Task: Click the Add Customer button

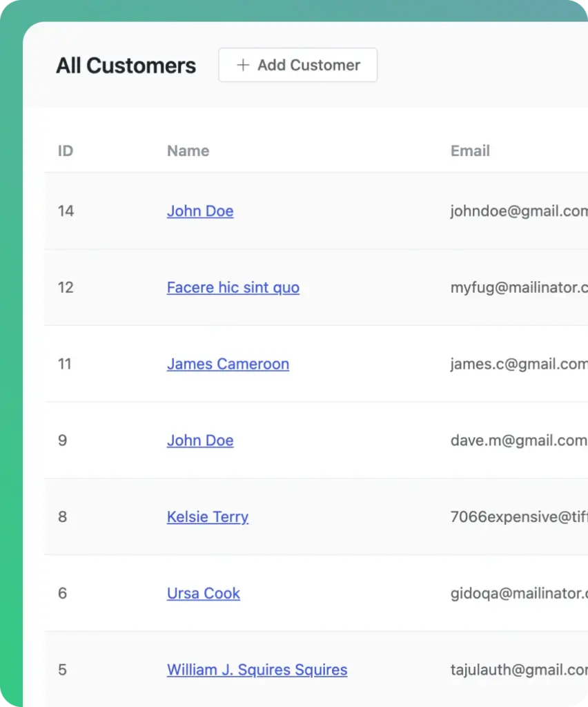Action: pos(297,65)
